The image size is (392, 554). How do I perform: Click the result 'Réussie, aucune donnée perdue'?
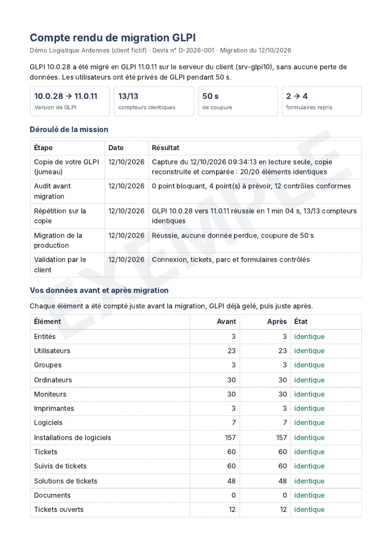click(233, 235)
